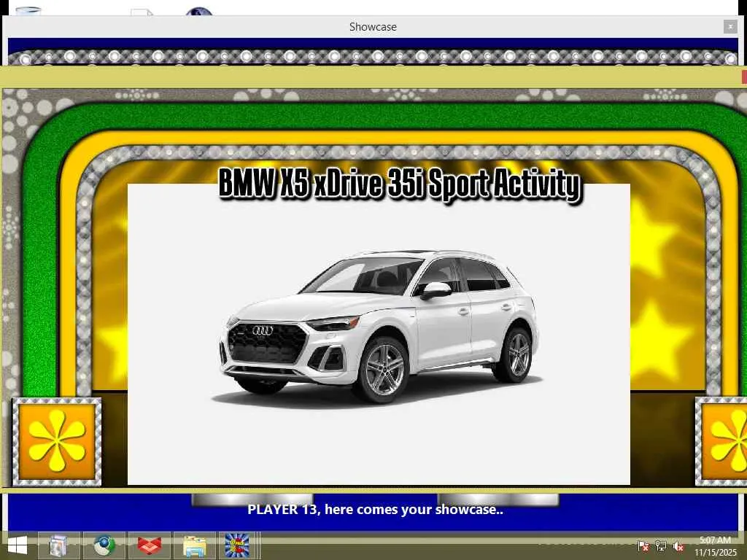The image size is (747, 560).
Task: Click the red button on the yellow bar's edge
Action: 744,77
